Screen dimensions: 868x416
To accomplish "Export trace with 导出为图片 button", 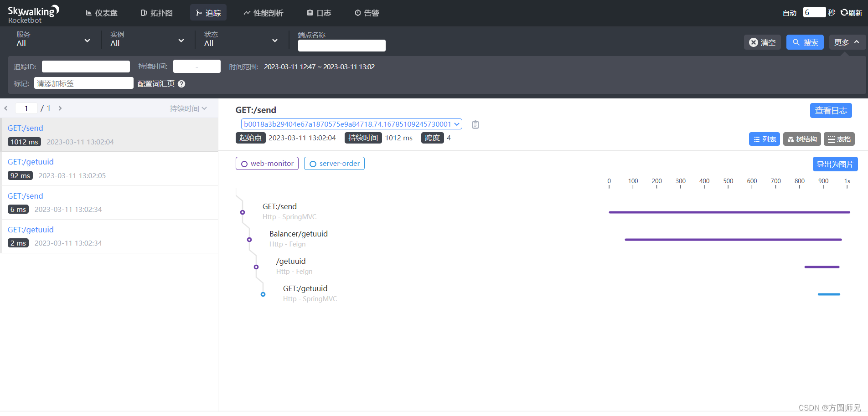I will coord(835,164).
